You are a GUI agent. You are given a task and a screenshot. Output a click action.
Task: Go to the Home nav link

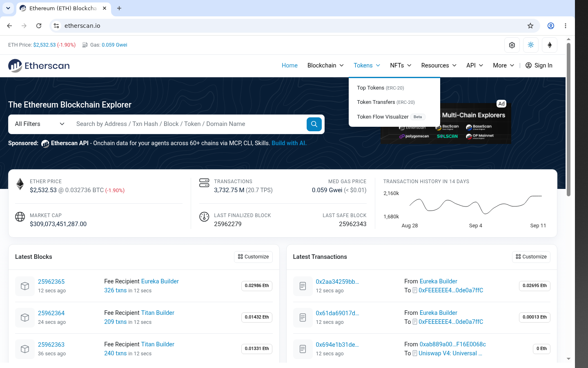coord(290,65)
